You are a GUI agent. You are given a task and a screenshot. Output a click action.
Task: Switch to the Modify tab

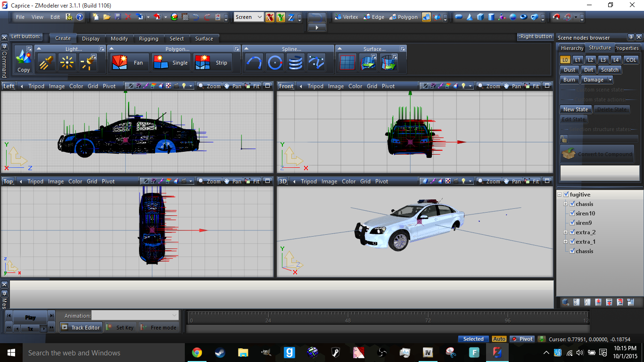pyautogui.click(x=119, y=39)
